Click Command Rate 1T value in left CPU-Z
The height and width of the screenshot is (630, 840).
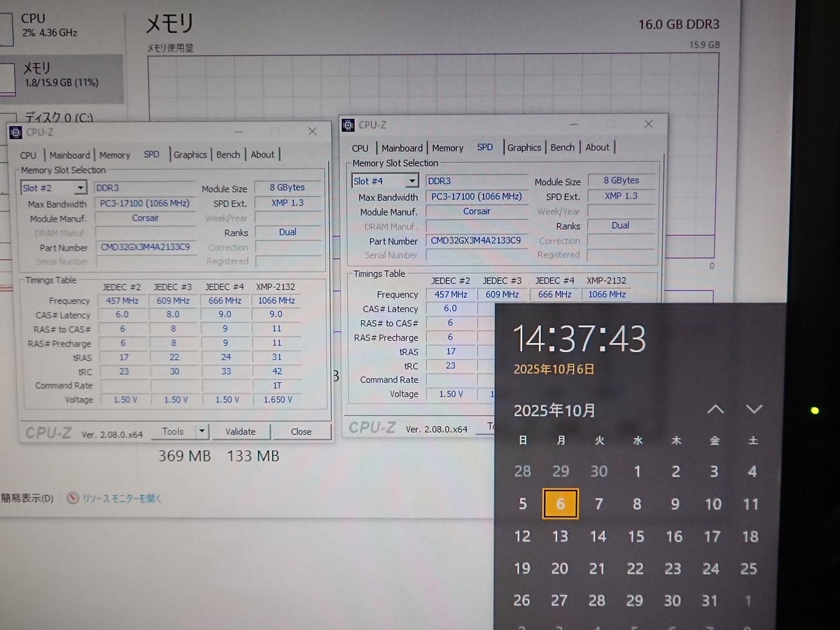pyautogui.click(x=277, y=386)
